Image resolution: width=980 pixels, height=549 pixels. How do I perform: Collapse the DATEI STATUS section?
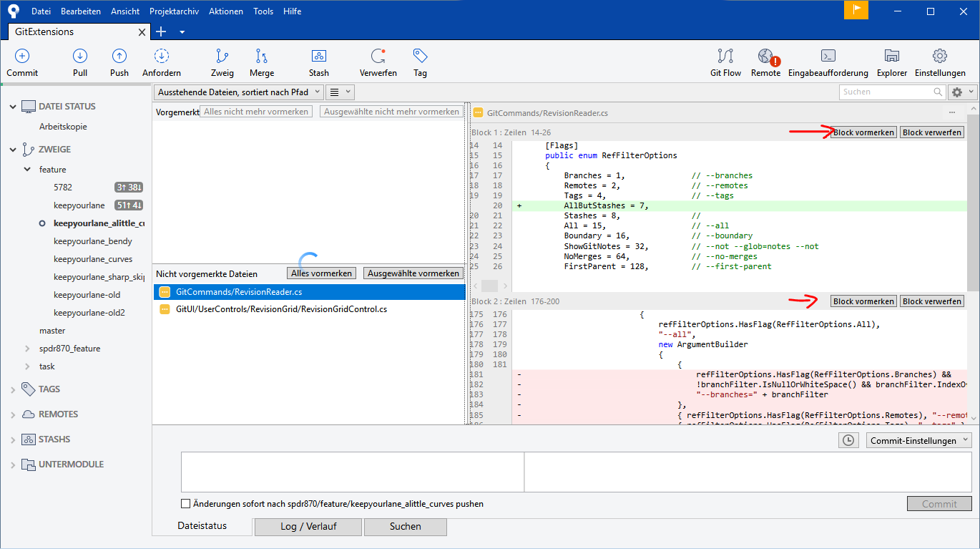12,107
